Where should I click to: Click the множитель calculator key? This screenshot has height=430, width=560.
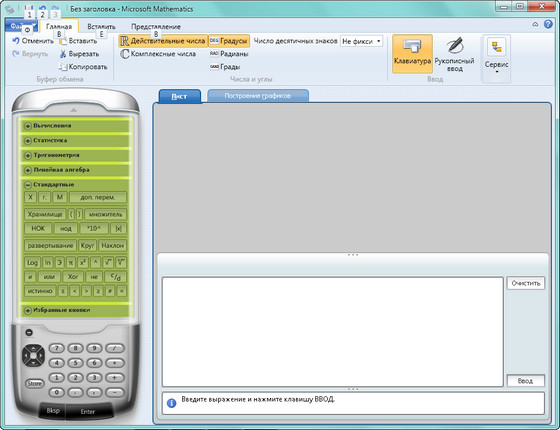(x=106, y=214)
